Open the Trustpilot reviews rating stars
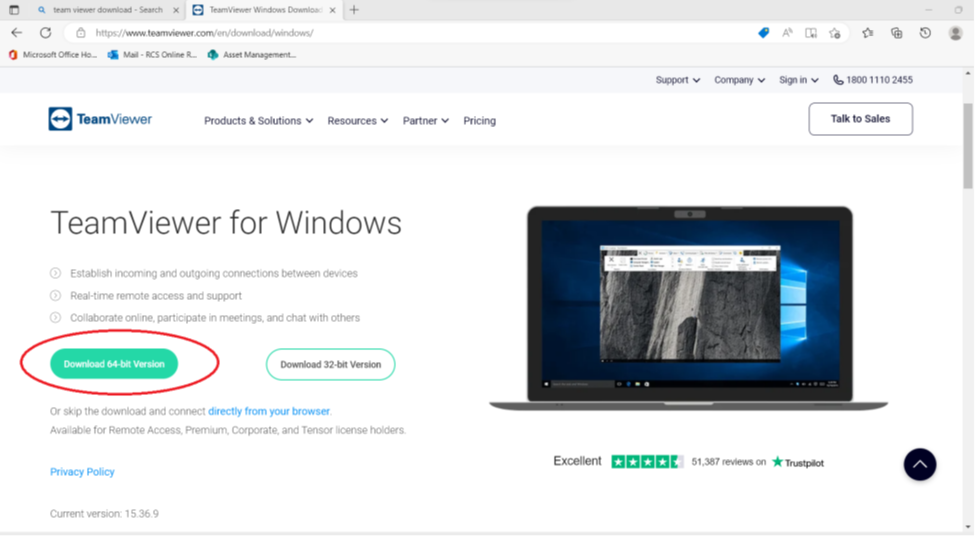The height and width of the screenshot is (536, 975). click(647, 461)
